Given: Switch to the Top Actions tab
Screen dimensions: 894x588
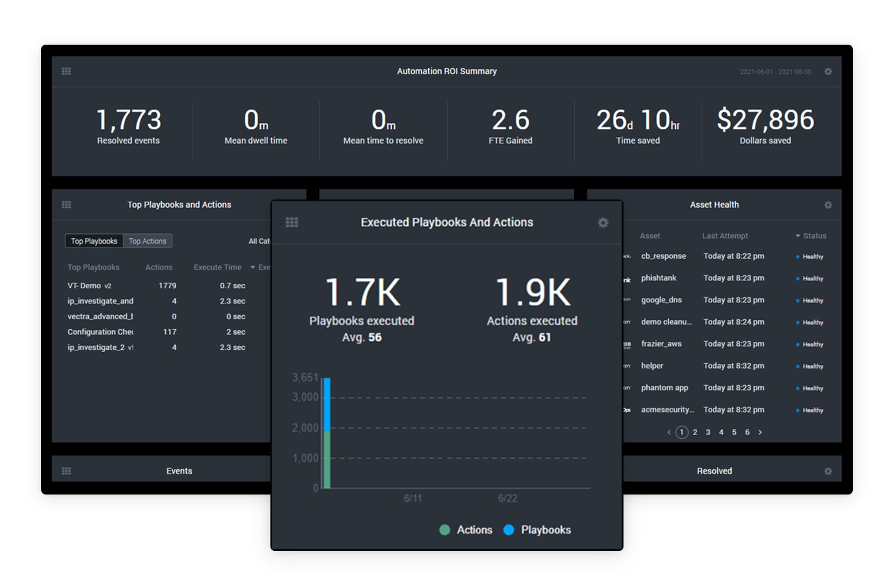Looking at the screenshot, I should (148, 241).
